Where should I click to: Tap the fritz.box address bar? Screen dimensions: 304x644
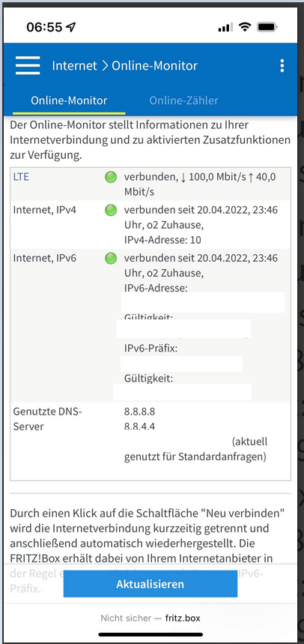pyautogui.click(x=151, y=618)
